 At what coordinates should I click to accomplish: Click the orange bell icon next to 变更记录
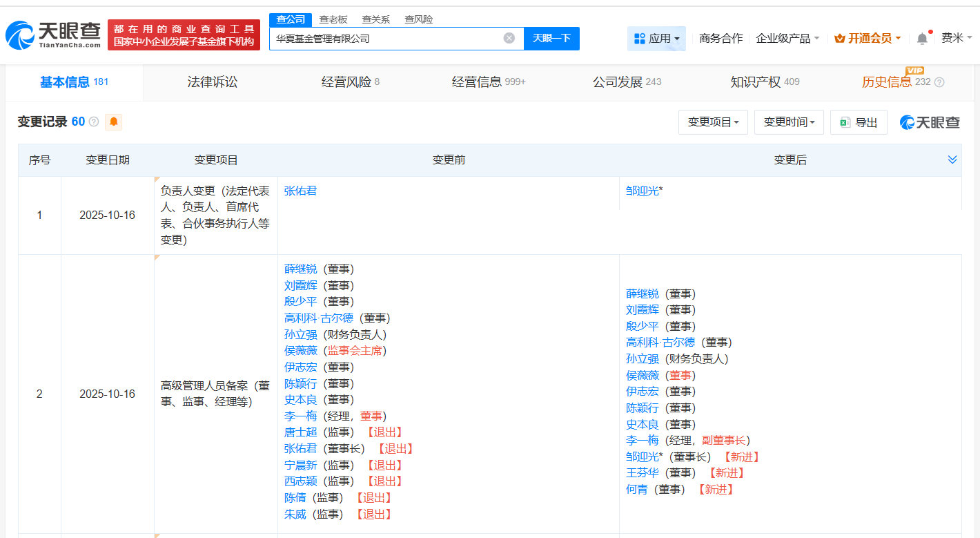pos(114,122)
